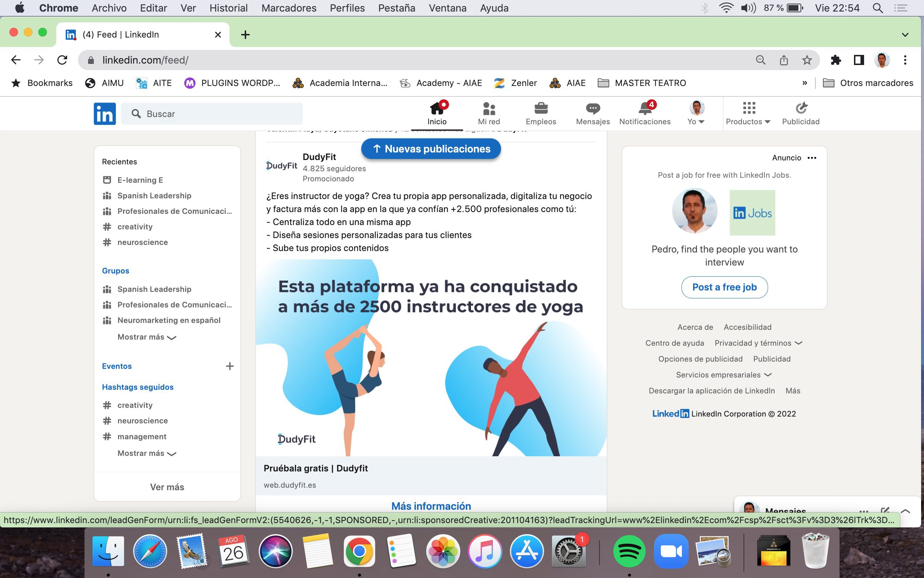The image size is (924, 578).
Task: Open a new browser tab
Action: [245, 35]
